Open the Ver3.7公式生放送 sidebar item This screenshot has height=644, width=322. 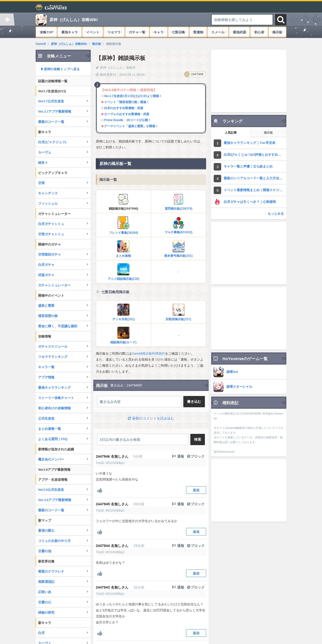coord(63,101)
